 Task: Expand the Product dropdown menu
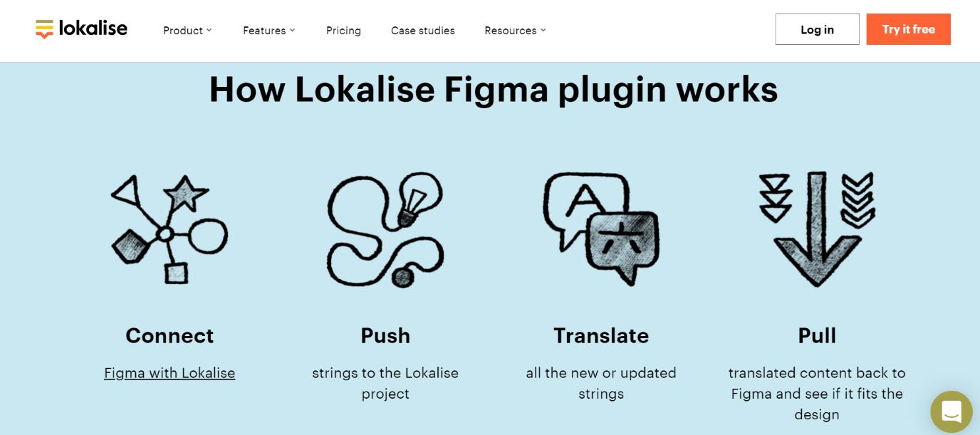tap(187, 31)
